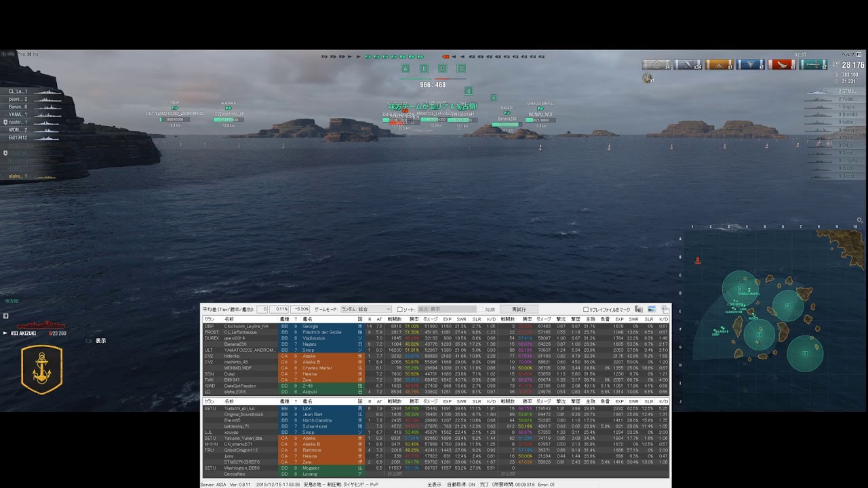Click capture point C indicator at top

[x=443, y=68]
